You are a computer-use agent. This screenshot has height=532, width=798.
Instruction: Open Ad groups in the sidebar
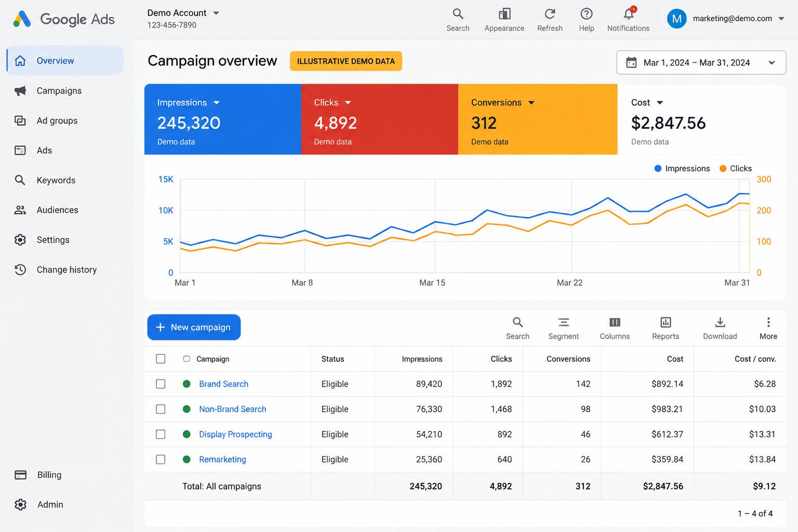[x=65, y=121]
